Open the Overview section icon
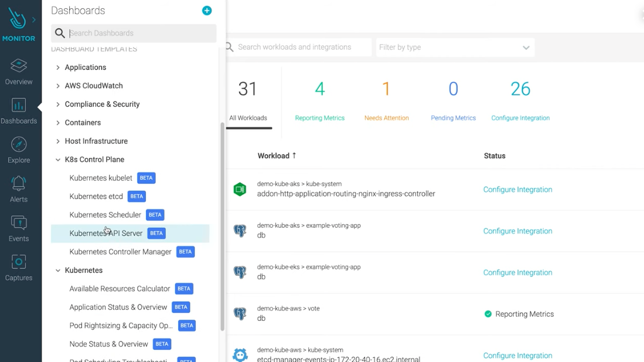 tap(19, 65)
